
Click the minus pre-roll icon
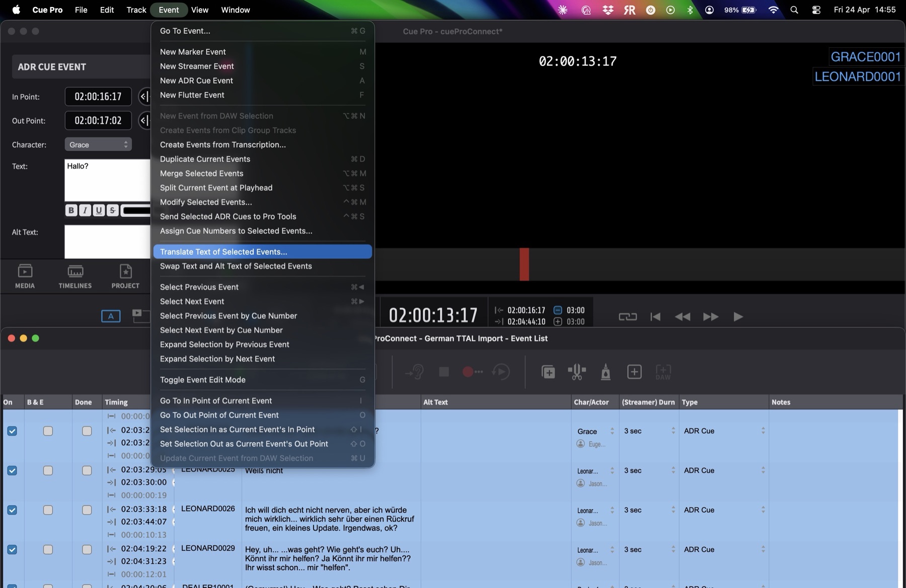(x=558, y=310)
